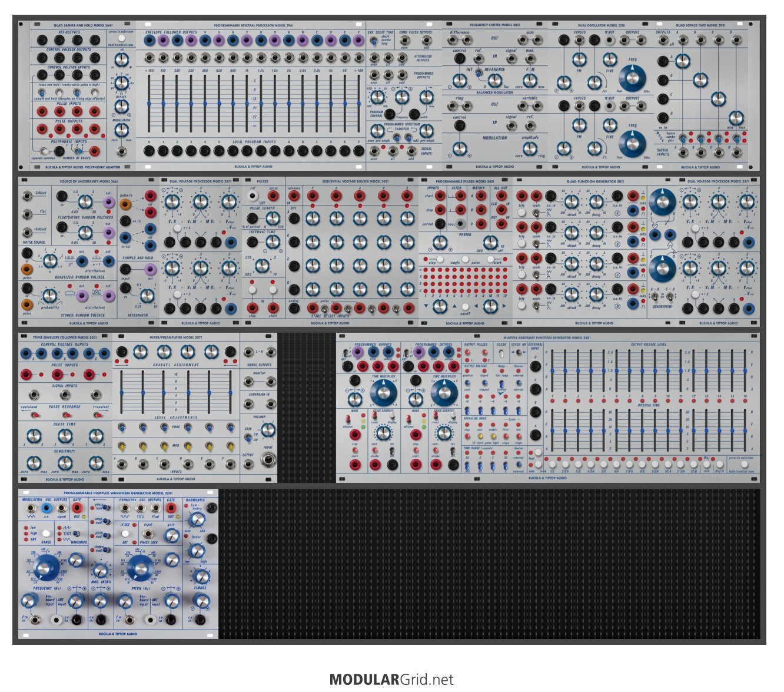
Task: Click the large PITCH (Hz) knob
Action: (139, 568)
